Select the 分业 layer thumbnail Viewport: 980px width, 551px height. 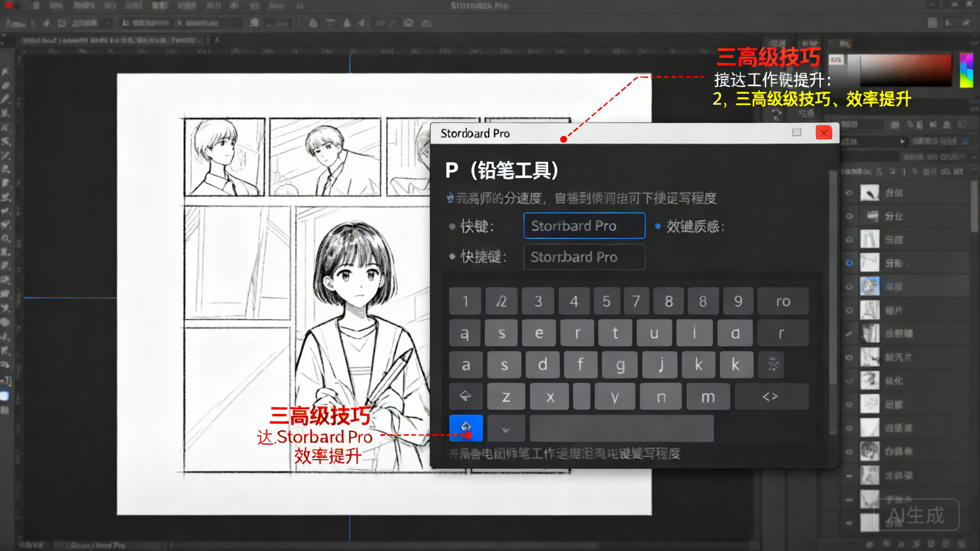pyautogui.click(x=870, y=216)
